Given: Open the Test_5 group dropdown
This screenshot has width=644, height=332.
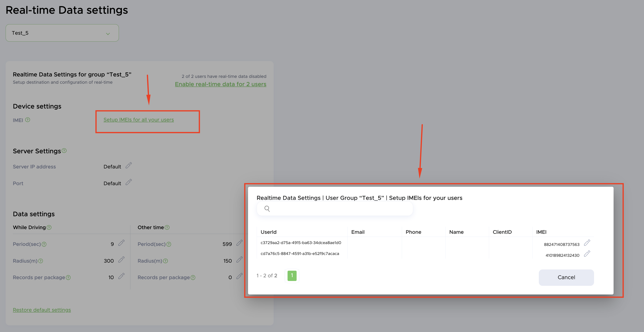Looking at the screenshot, I should (x=62, y=33).
